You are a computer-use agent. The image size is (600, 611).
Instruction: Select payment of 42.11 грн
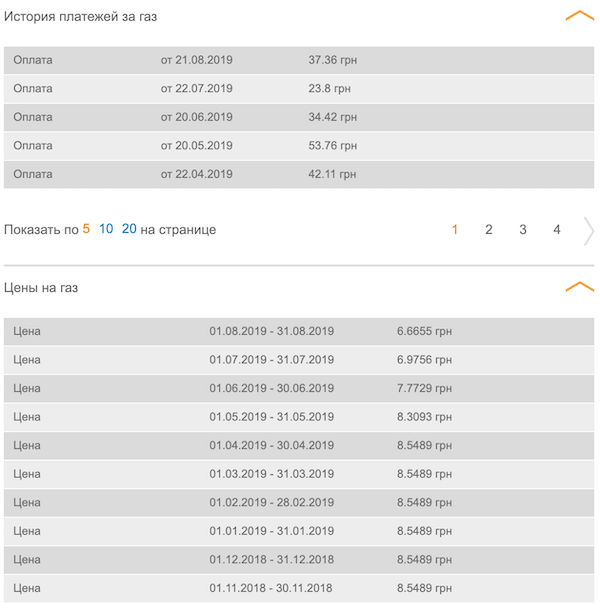299,174
